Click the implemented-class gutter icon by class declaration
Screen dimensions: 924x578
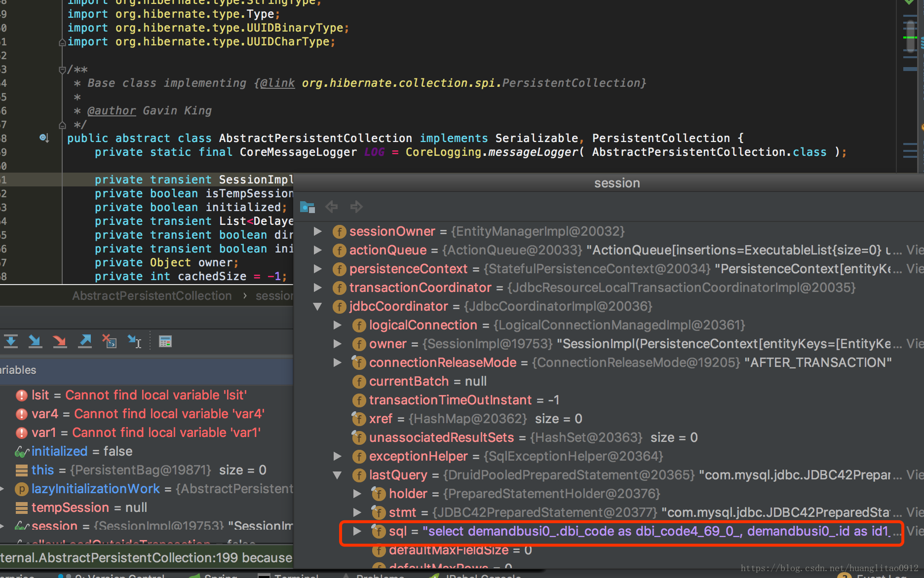44,138
